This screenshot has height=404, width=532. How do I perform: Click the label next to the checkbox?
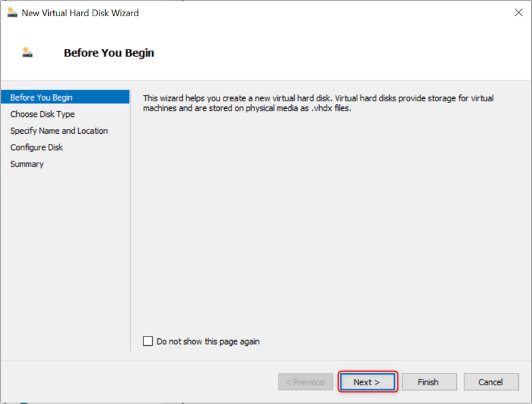point(207,341)
